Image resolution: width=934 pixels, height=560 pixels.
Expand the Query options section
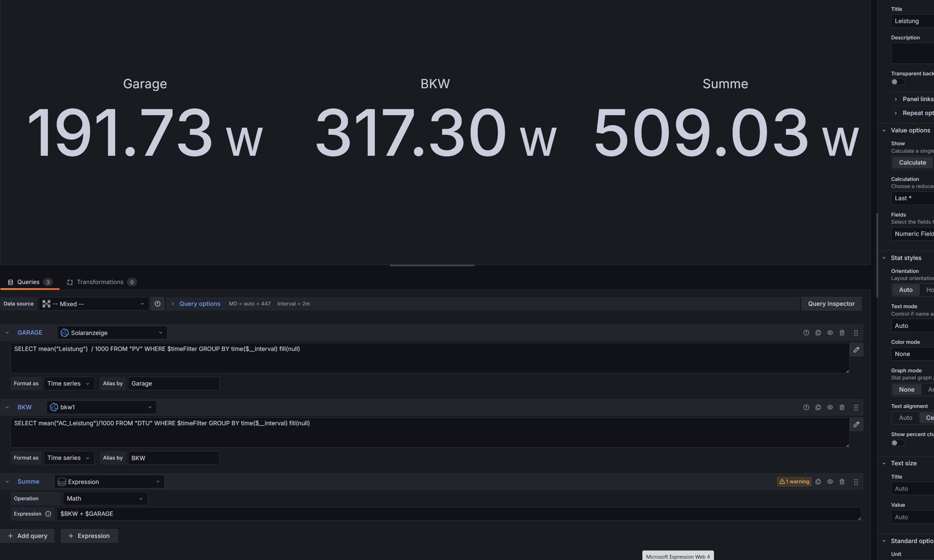click(x=199, y=304)
